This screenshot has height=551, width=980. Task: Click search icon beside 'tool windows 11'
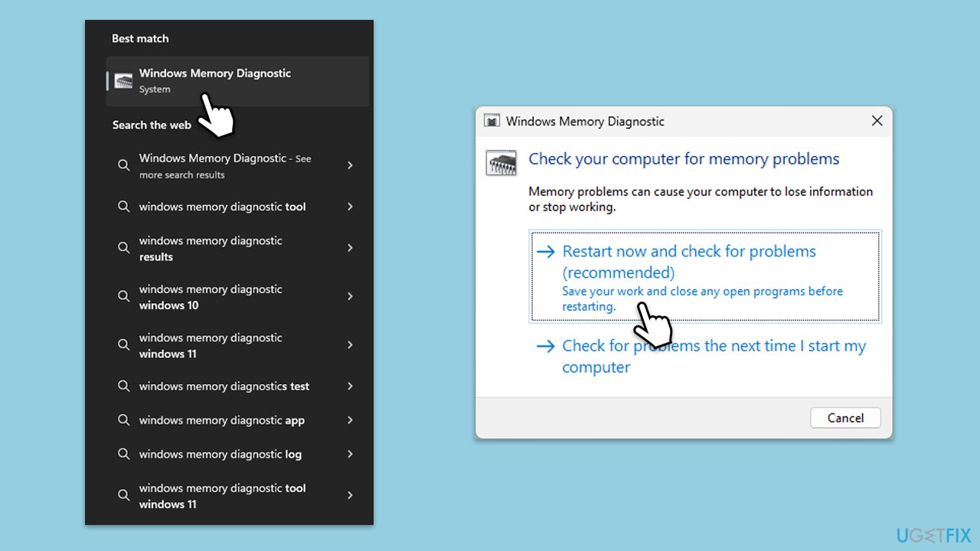(123, 495)
